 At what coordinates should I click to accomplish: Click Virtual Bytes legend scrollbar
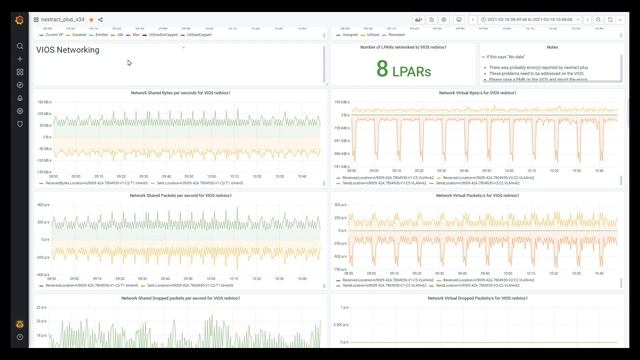tap(621, 180)
